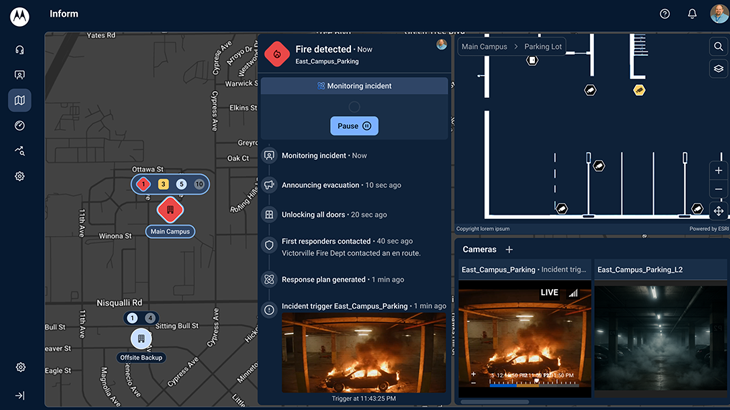Viewport: 730px width, 410px height.
Task: Pause the incident monitoring
Action: pyautogui.click(x=354, y=126)
